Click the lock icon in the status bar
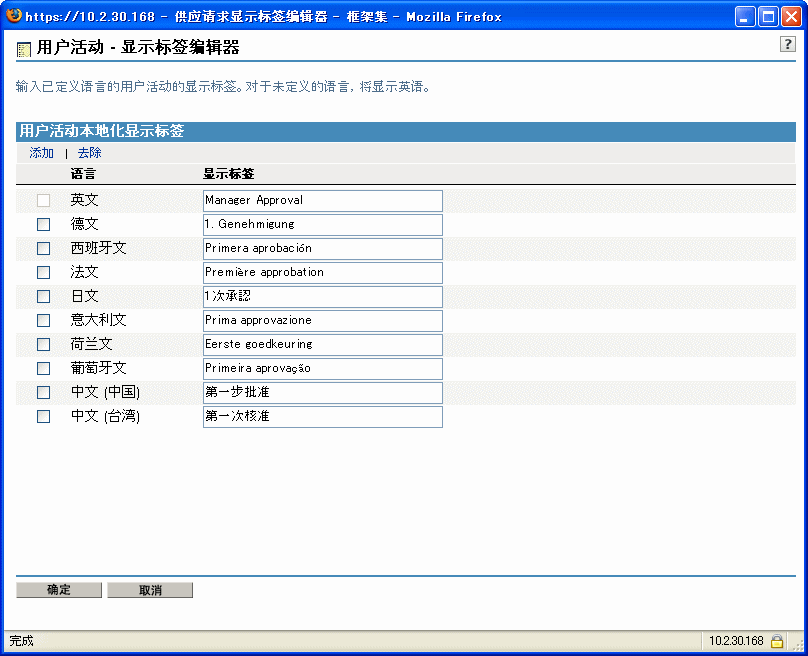808x656 pixels. point(775,641)
